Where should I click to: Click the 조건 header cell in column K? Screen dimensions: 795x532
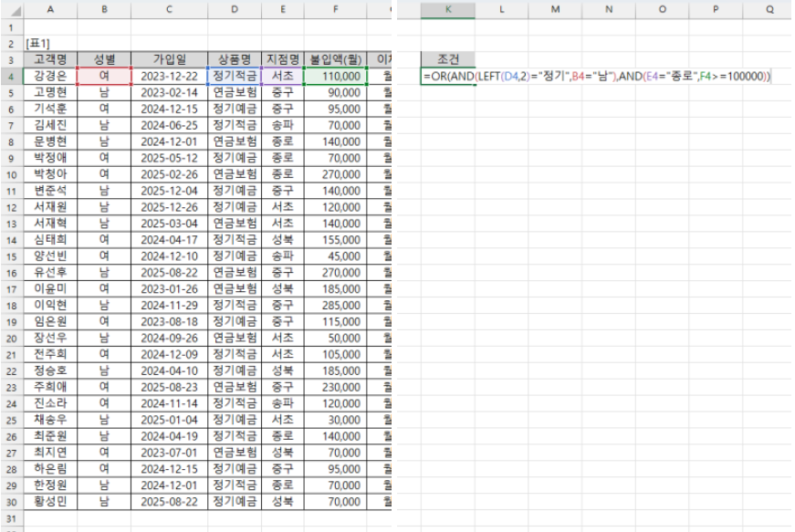point(447,60)
